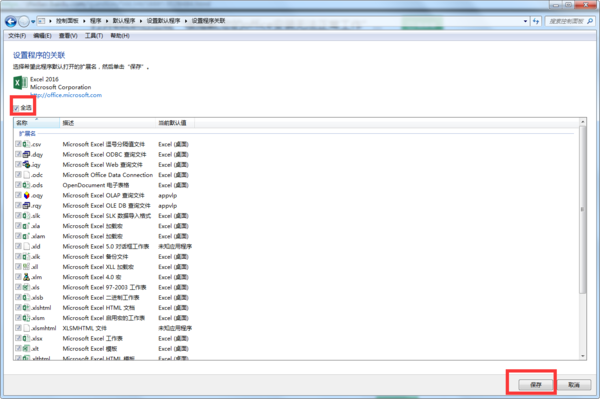Click the Excel 2016 application icon

(x=20, y=83)
